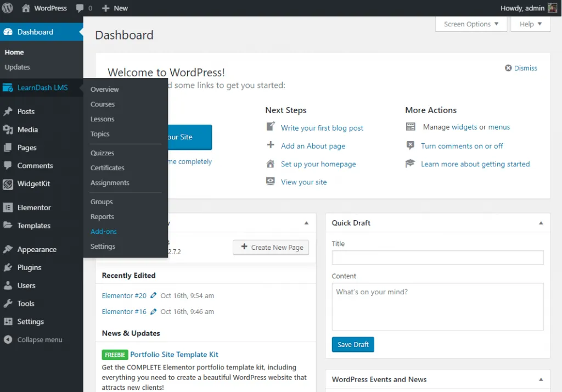Open Reports in LearnDash submenu
The image size is (562, 392).
[x=102, y=217]
